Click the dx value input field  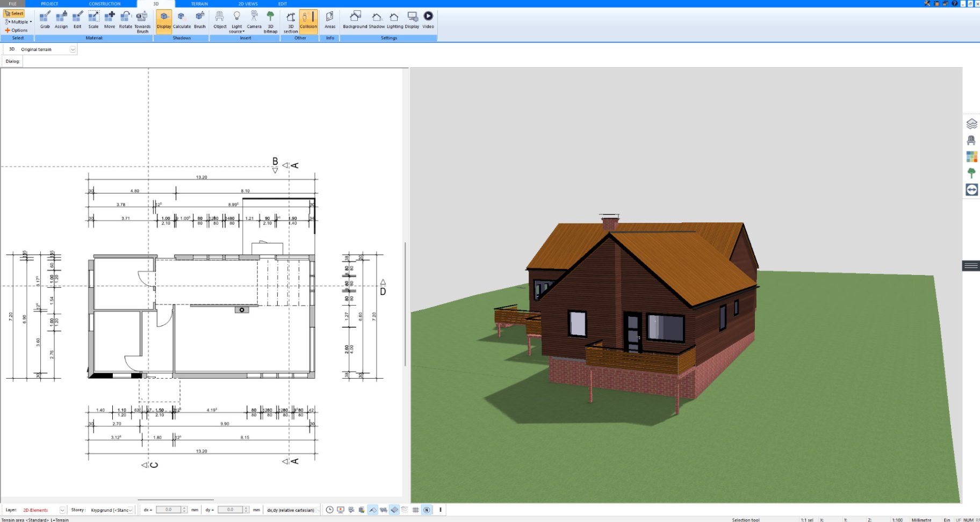[168, 510]
